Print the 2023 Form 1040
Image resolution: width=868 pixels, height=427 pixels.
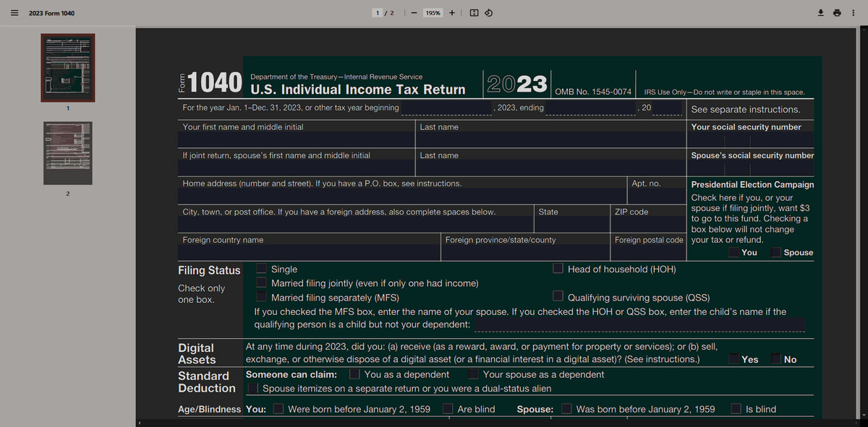click(838, 13)
